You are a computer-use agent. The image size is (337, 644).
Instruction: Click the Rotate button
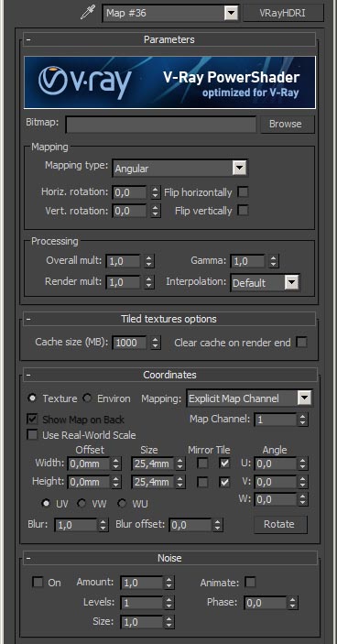tap(280, 525)
